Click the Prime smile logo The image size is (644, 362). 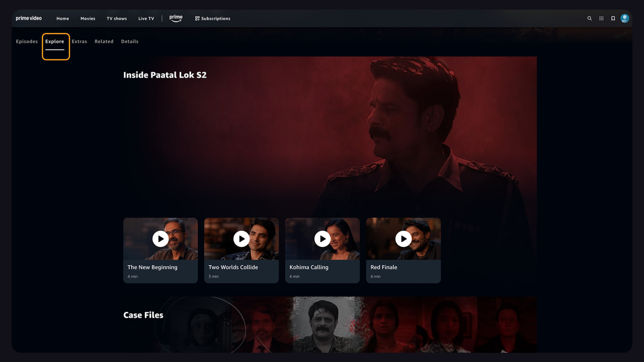(x=176, y=18)
